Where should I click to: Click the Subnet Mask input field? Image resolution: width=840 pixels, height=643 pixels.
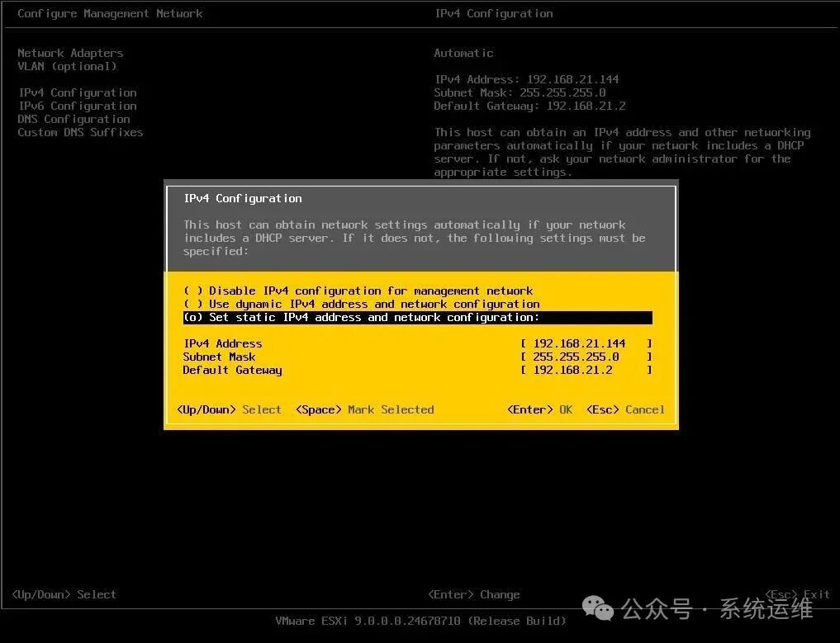coord(586,357)
